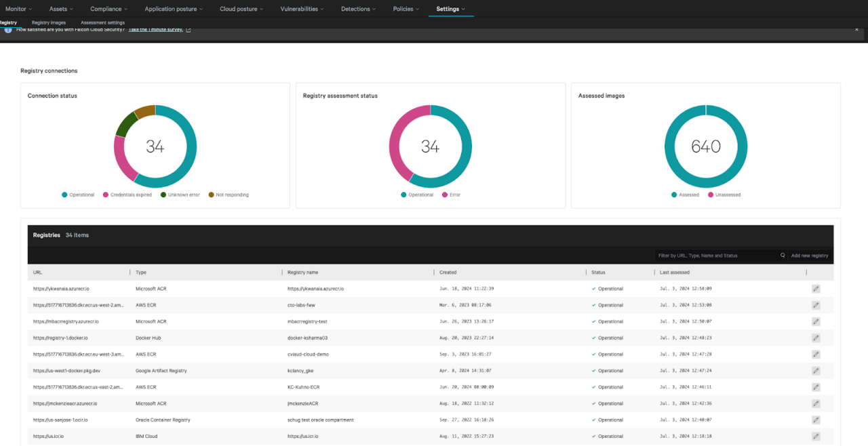This screenshot has width=868, height=446.
Task: Edit the docker-ksharma03 registry via pencil icon
Action: [816, 338]
